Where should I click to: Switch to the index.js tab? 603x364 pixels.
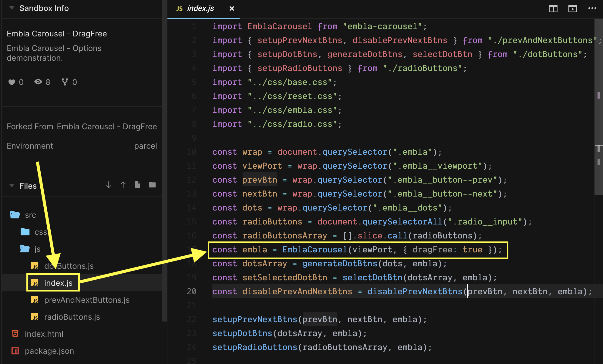pos(200,8)
